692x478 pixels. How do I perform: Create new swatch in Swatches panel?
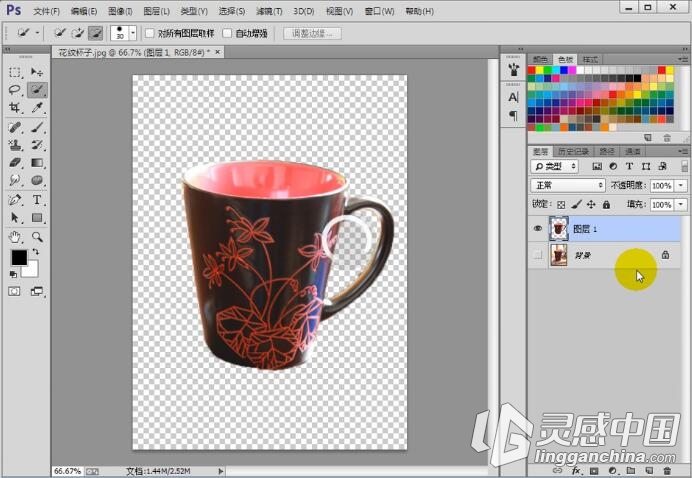pyautogui.click(x=647, y=138)
